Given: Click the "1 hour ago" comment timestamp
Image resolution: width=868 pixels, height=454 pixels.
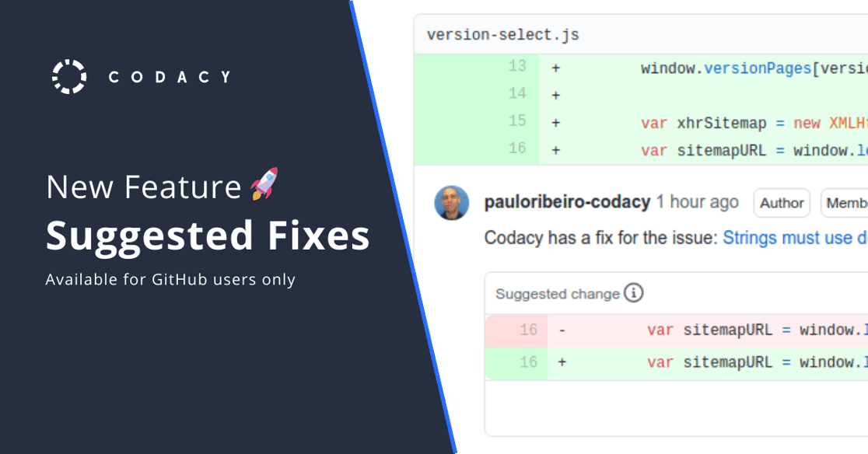Looking at the screenshot, I should click(697, 203).
